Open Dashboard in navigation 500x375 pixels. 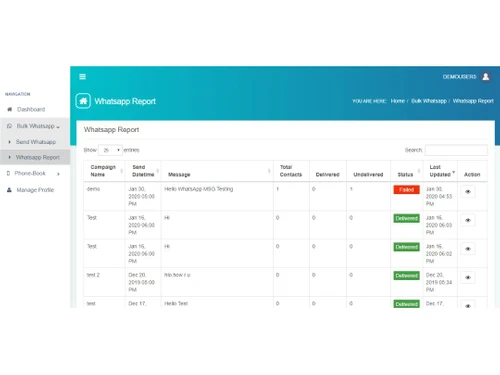[x=31, y=109]
